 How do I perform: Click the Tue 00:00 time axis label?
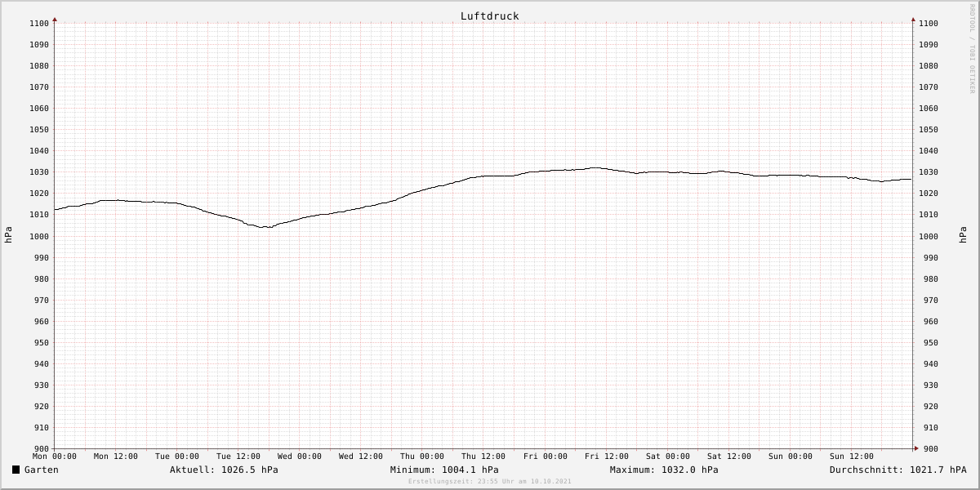click(177, 457)
